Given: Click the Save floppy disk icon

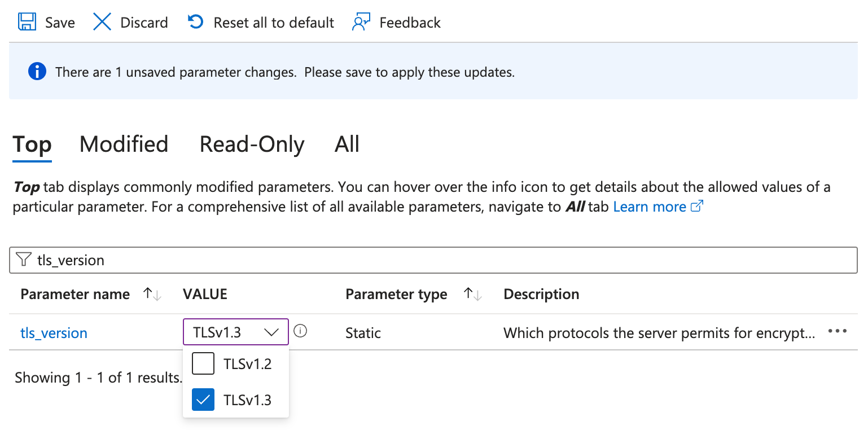Looking at the screenshot, I should point(27,23).
